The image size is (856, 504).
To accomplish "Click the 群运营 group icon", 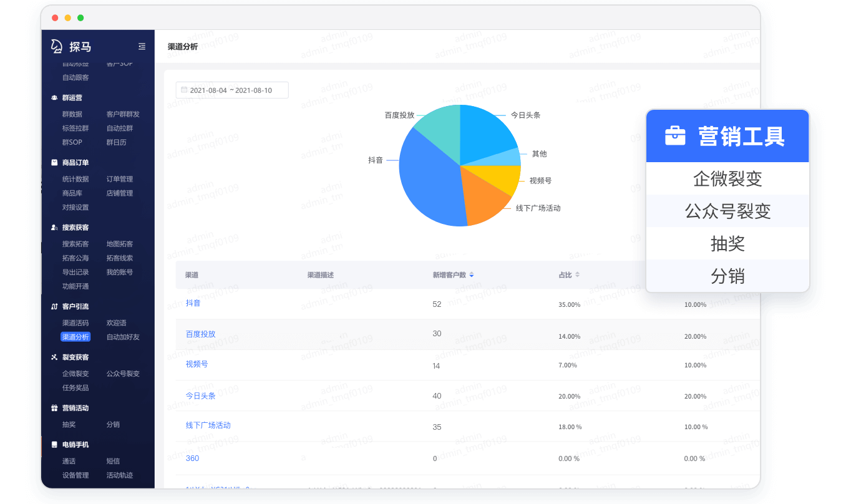I will [x=54, y=98].
